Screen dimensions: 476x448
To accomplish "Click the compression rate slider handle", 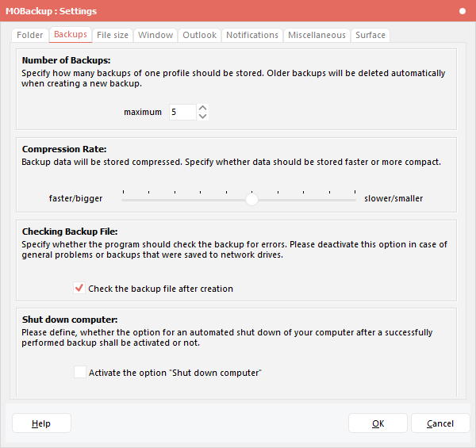I will tap(251, 200).
